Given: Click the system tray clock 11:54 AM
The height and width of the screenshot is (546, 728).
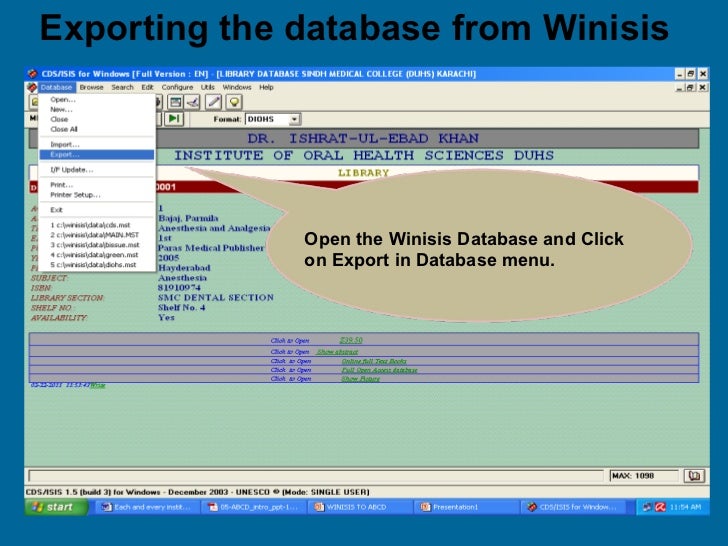Looking at the screenshot, I should point(686,507).
